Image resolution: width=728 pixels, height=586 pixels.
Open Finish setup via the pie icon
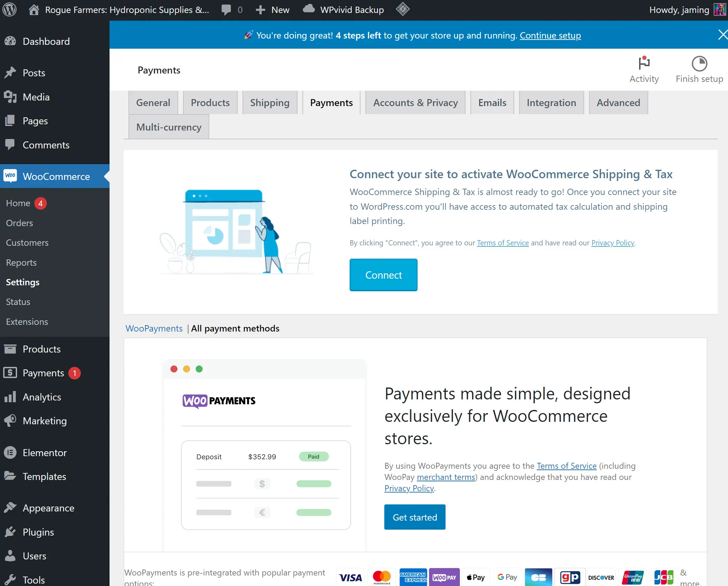point(699,63)
